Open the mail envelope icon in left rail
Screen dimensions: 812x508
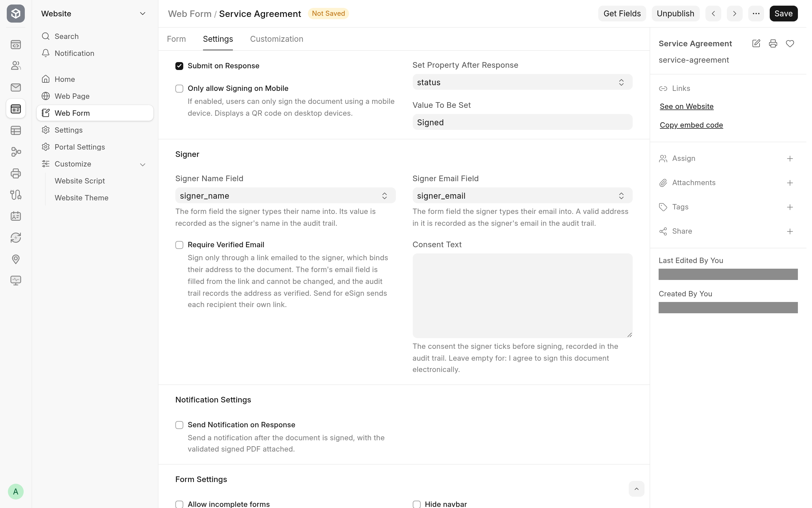[x=16, y=87]
